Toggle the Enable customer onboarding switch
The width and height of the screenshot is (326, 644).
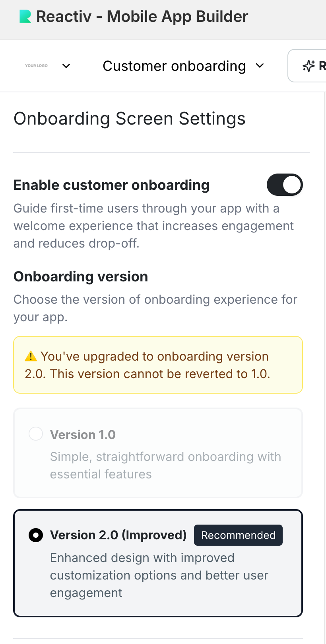[x=285, y=185]
